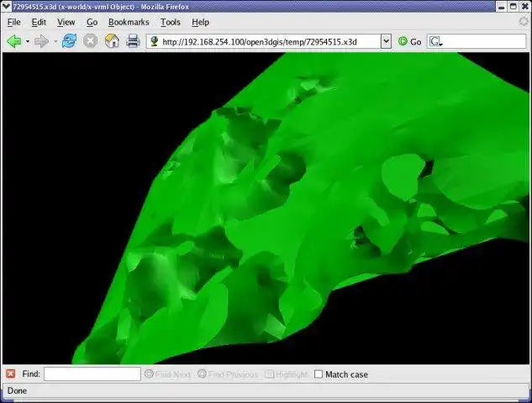The height and width of the screenshot is (403, 532).
Task: Open the Bookmarks menu
Action: click(x=129, y=22)
